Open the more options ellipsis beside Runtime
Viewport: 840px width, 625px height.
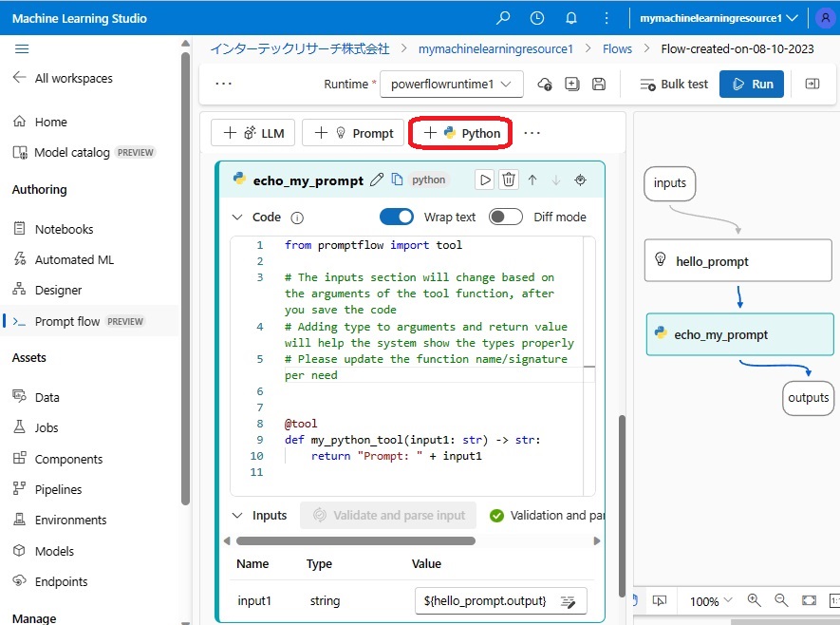coord(223,84)
